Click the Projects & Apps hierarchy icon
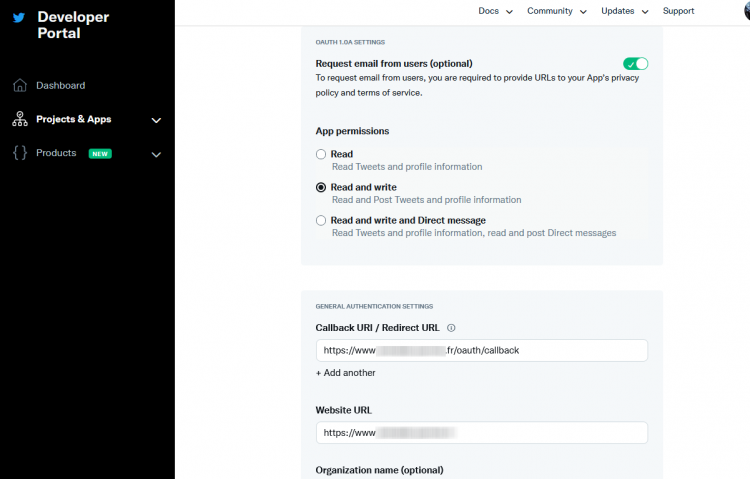 pos(20,119)
